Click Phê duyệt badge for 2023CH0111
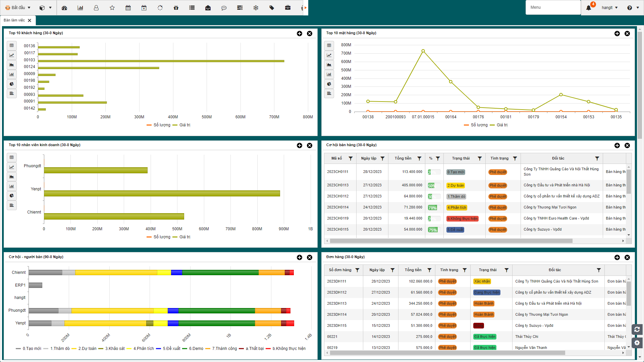The image size is (644, 362). pyautogui.click(x=498, y=172)
